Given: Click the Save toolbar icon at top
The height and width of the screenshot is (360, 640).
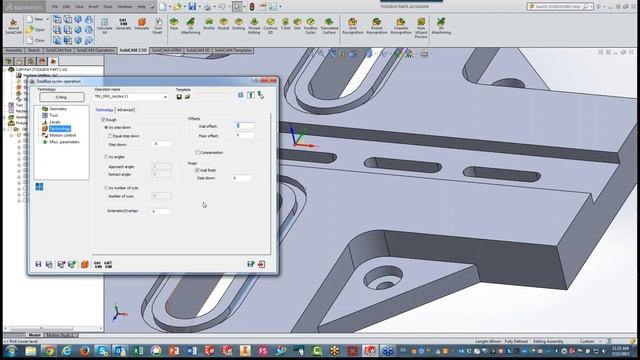Looking at the screenshot, I should [x=192, y=7].
